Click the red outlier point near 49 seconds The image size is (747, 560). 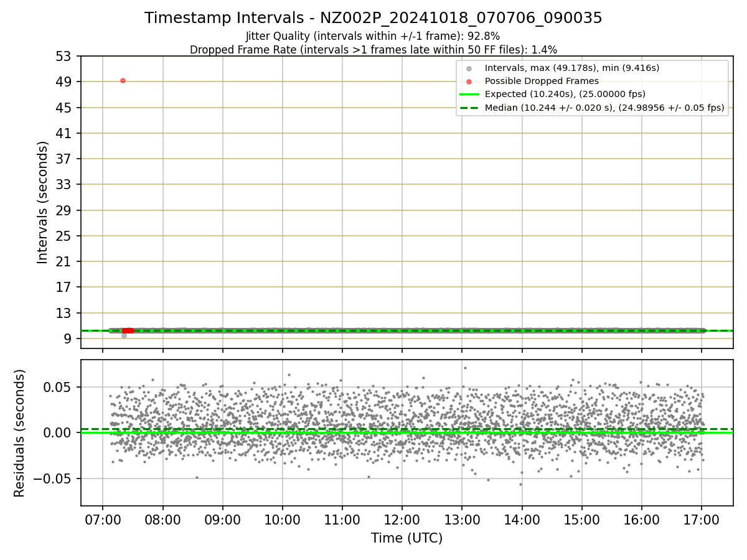pyautogui.click(x=123, y=80)
